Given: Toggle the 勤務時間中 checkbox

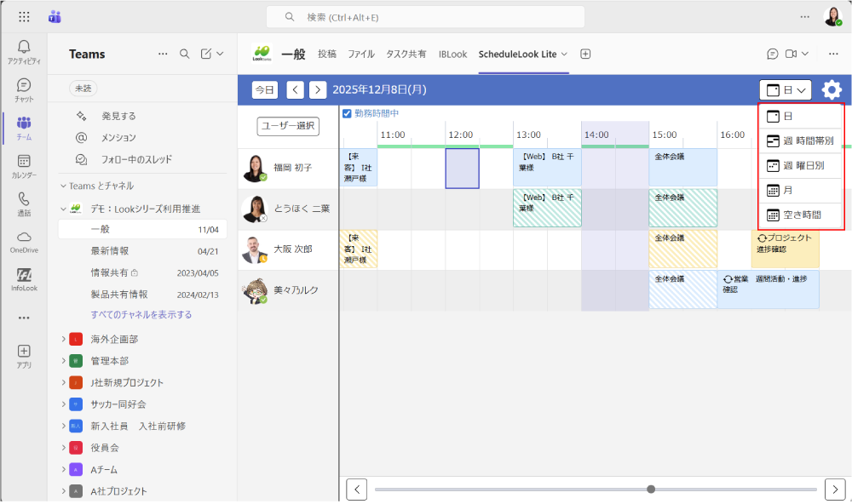Looking at the screenshot, I should tap(347, 113).
